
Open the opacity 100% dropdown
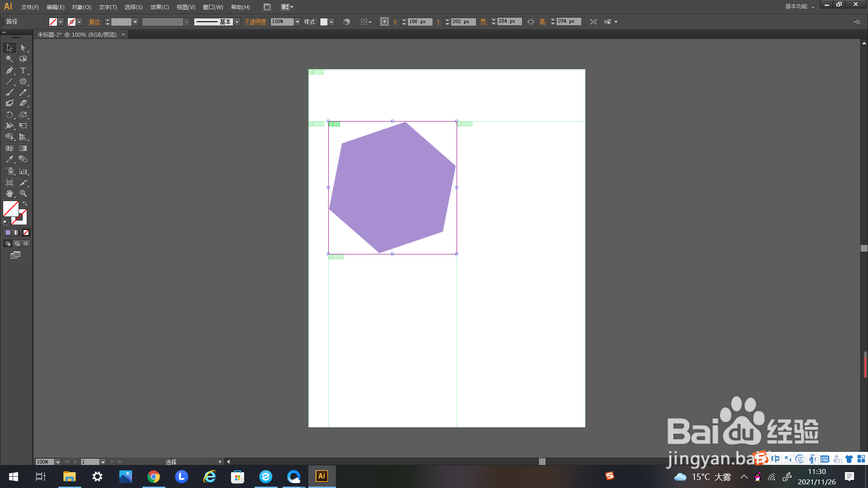pos(297,22)
